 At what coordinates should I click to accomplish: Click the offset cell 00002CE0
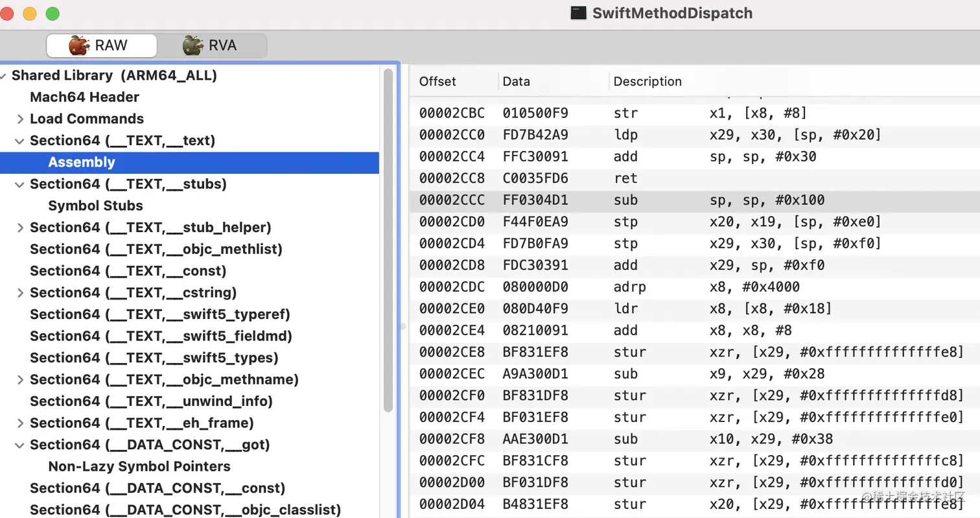[452, 309]
